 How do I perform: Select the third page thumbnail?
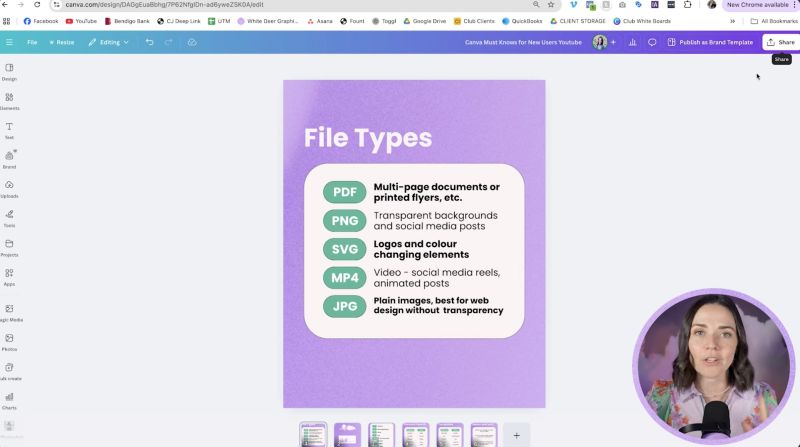point(382,435)
